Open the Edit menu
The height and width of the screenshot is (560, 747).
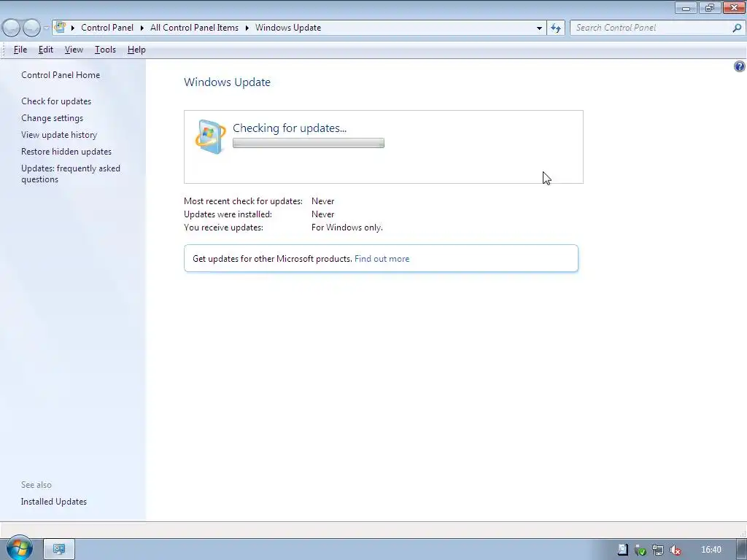pos(46,50)
